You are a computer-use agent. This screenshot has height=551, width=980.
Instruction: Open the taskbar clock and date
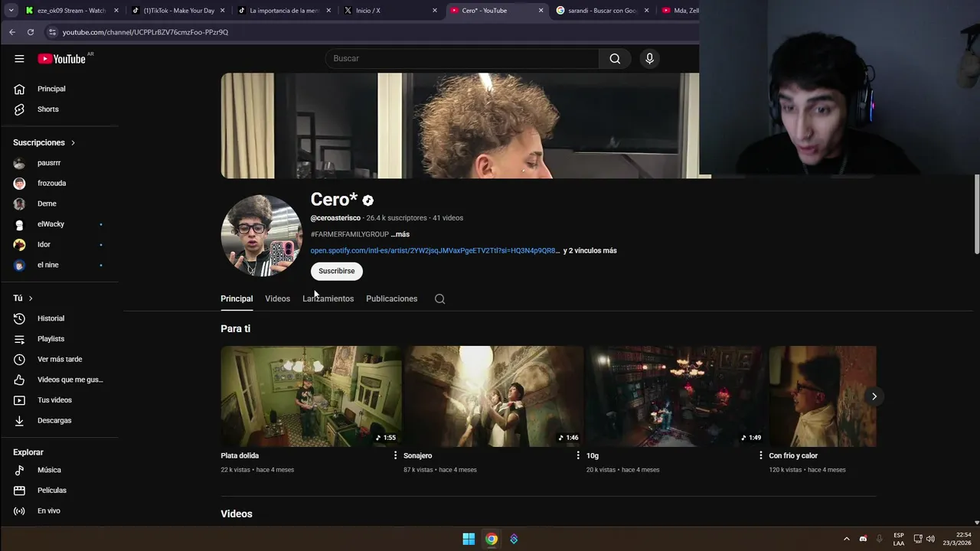[957, 539]
